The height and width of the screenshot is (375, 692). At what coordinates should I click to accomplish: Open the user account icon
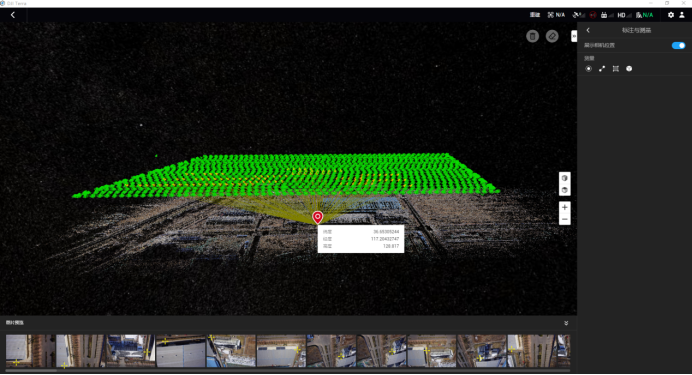click(x=682, y=15)
